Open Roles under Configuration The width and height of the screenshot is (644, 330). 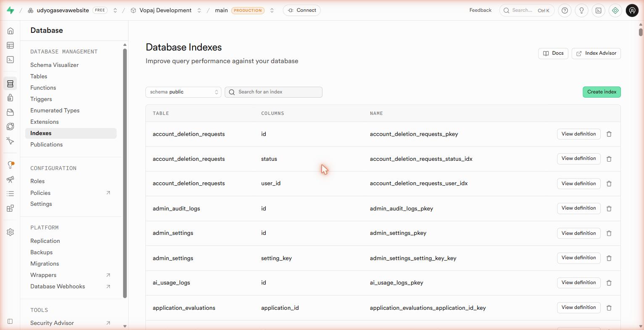pos(37,181)
